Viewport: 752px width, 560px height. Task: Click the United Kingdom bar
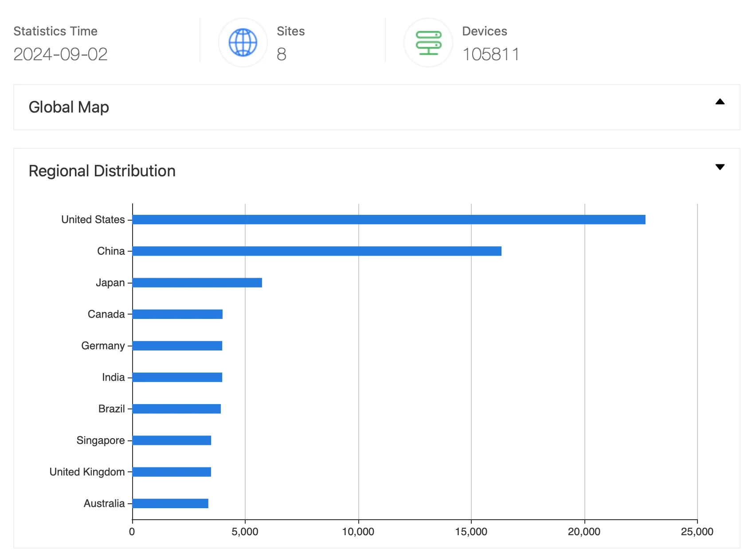pyautogui.click(x=172, y=472)
